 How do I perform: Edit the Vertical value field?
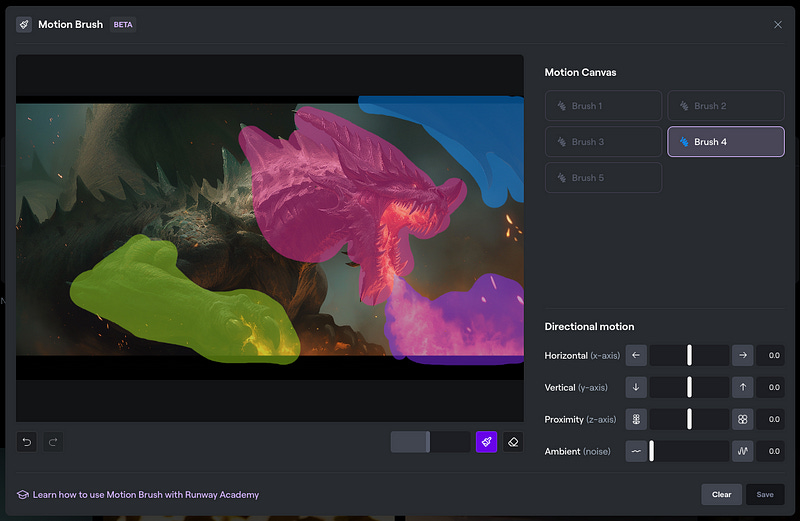click(x=770, y=387)
